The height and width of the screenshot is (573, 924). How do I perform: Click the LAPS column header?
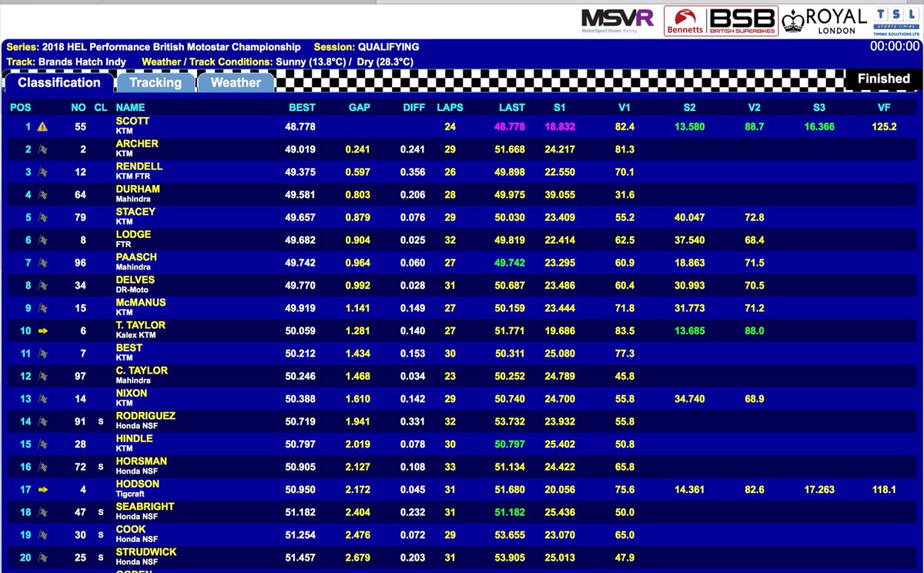(x=450, y=108)
